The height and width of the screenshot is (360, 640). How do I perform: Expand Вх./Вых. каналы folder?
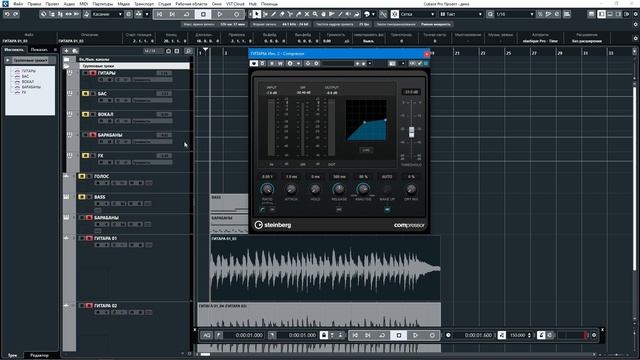pyautogui.click(x=67, y=60)
